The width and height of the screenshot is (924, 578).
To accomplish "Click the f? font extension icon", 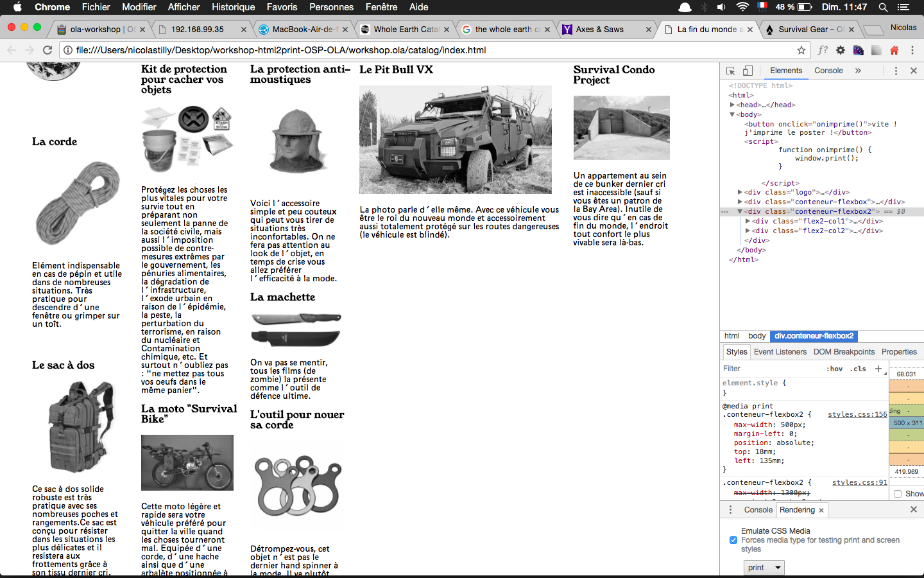I will (x=823, y=50).
